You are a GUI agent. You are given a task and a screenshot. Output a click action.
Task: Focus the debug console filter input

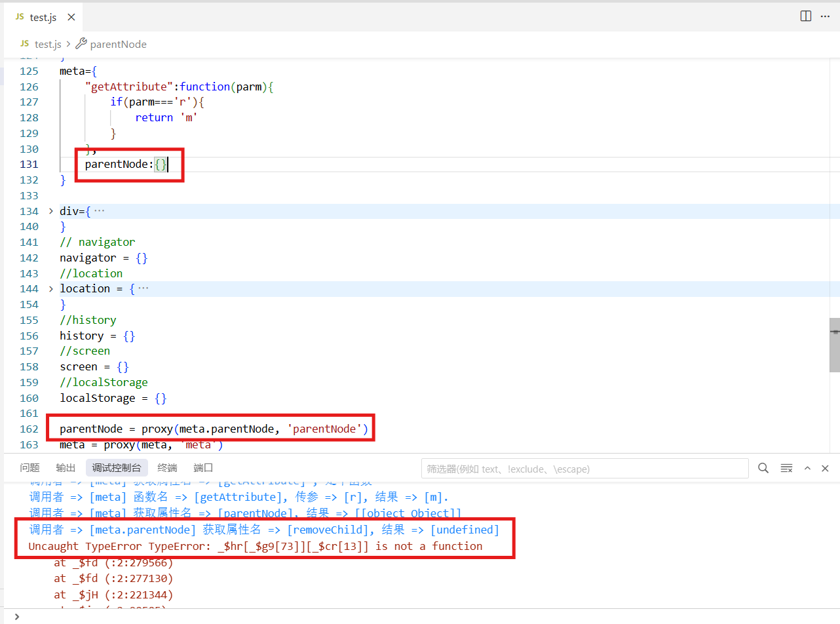(x=584, y=469)
